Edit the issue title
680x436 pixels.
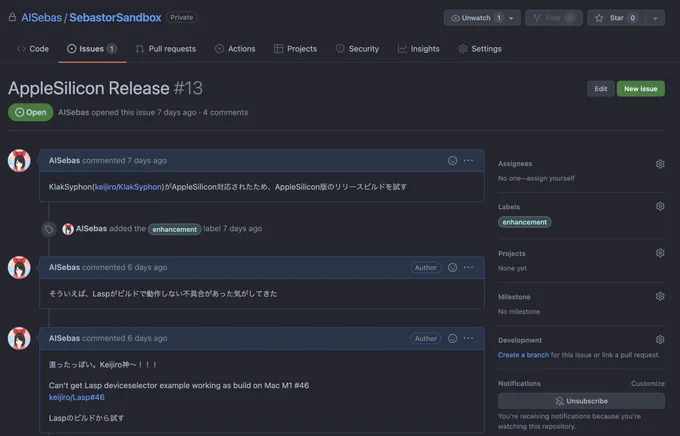pyautogui.click(x=601, y=89)
